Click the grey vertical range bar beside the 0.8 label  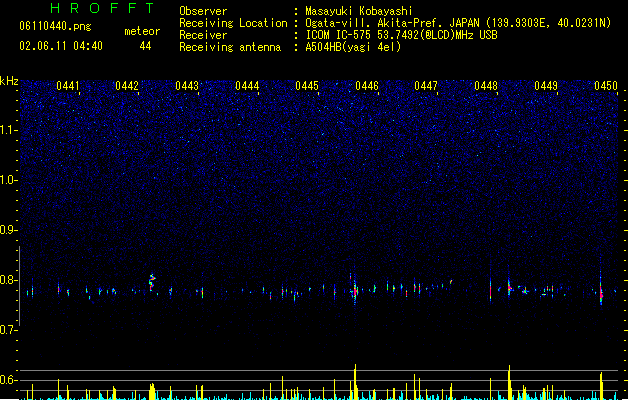19,285
